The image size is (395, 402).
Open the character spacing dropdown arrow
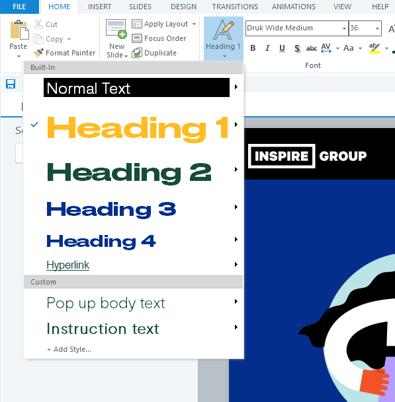point(338,48)
